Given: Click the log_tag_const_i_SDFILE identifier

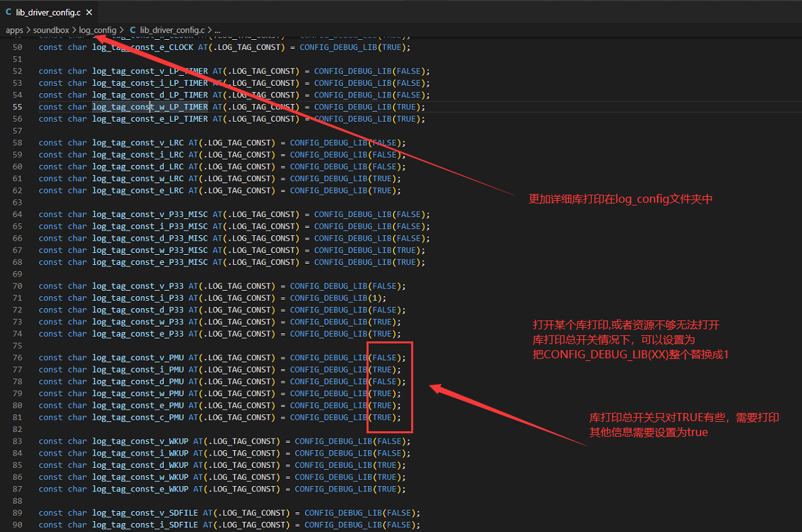Looking at the screenshot, I should pyautogui.click(x=145, y=525).
